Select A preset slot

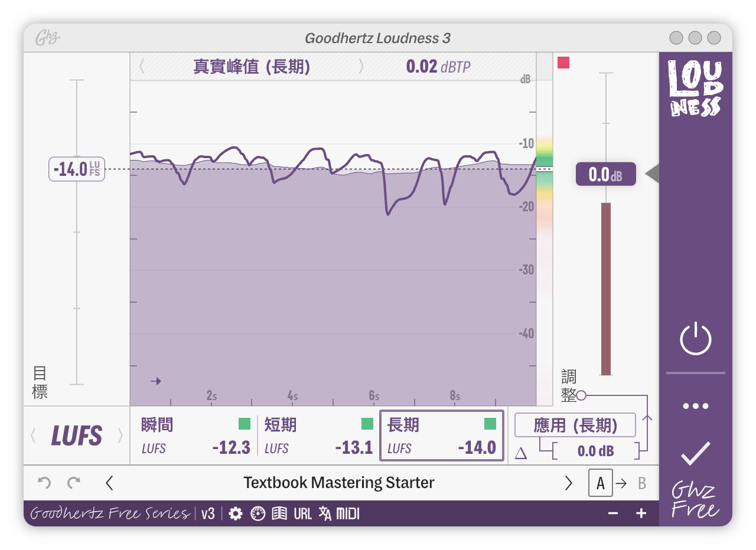pos(601,483)
